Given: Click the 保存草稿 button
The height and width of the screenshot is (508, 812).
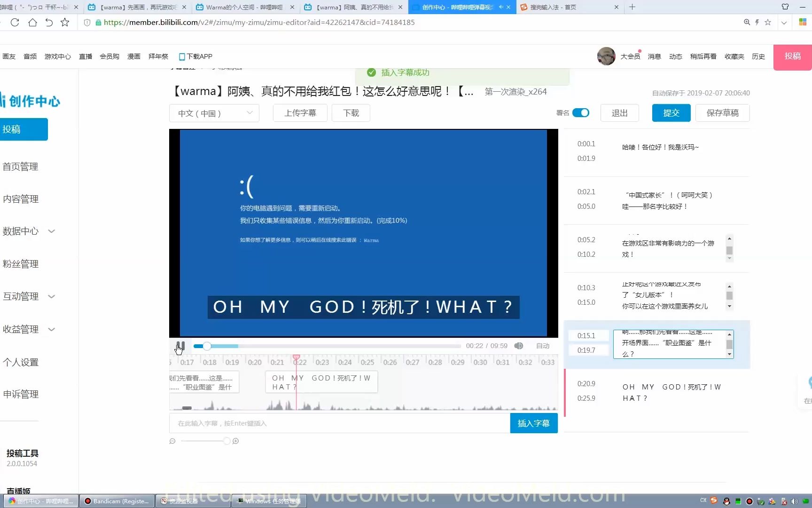Looking at the screenshot, I should click(x=723, y=113).
